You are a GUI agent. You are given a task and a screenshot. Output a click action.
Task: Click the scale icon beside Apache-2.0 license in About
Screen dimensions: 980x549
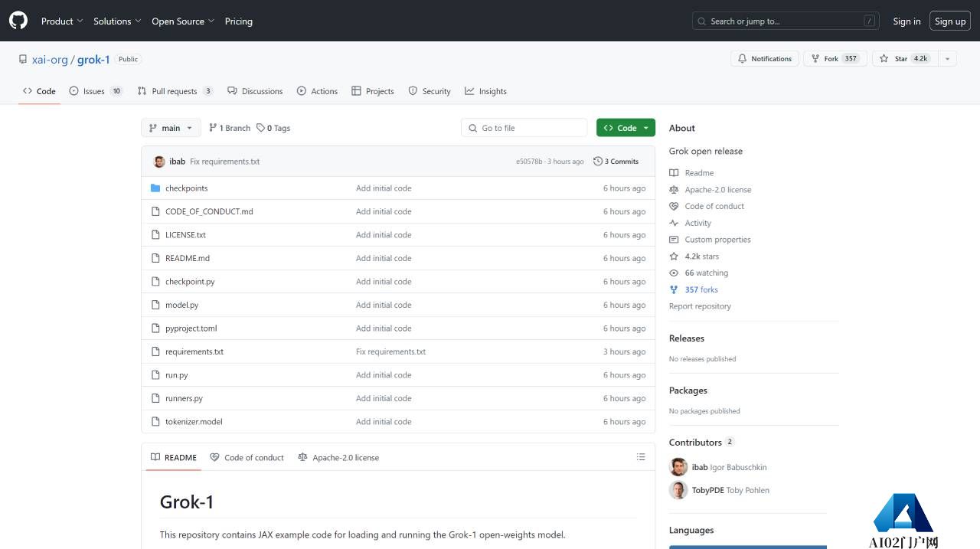(674, 190)
